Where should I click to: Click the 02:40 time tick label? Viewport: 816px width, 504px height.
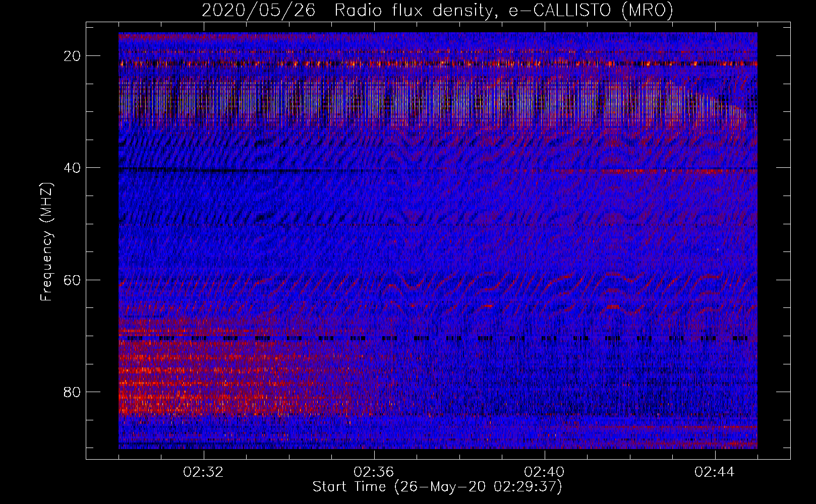coord(545,472)
